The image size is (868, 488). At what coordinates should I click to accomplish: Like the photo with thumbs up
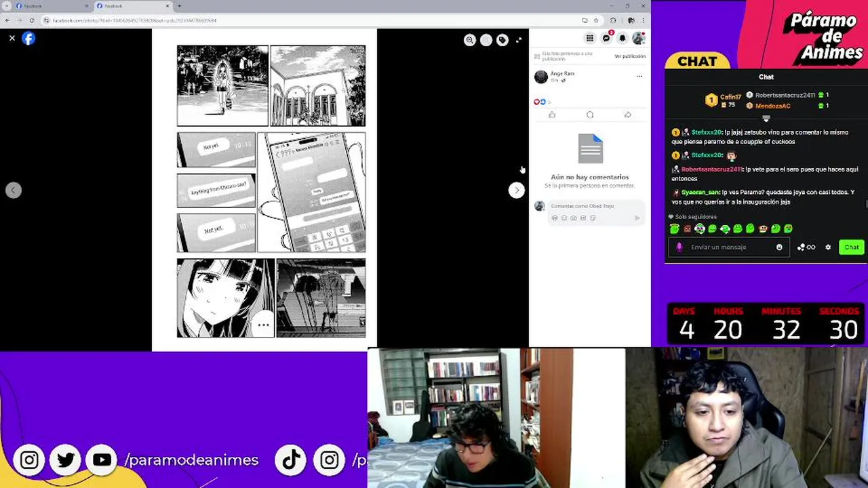[x=552, y=115]
